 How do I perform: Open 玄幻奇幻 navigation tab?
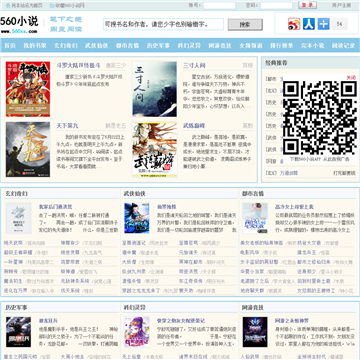click(x=66, y=46)
